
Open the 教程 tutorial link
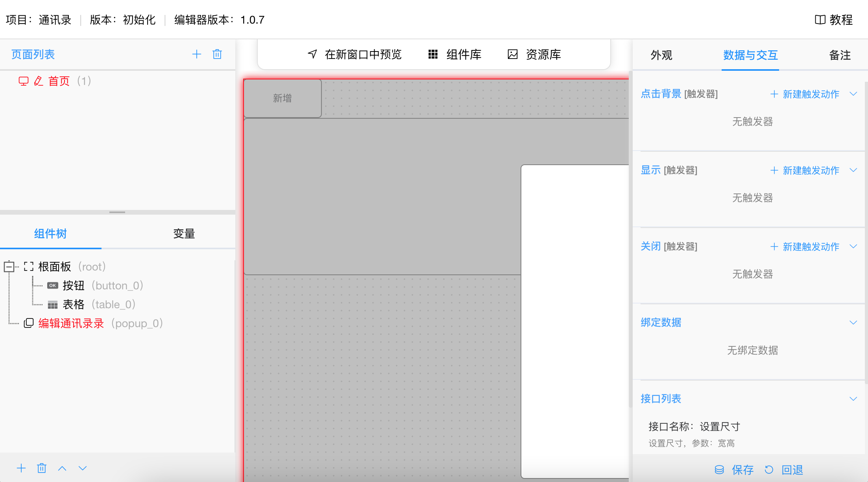834,20
